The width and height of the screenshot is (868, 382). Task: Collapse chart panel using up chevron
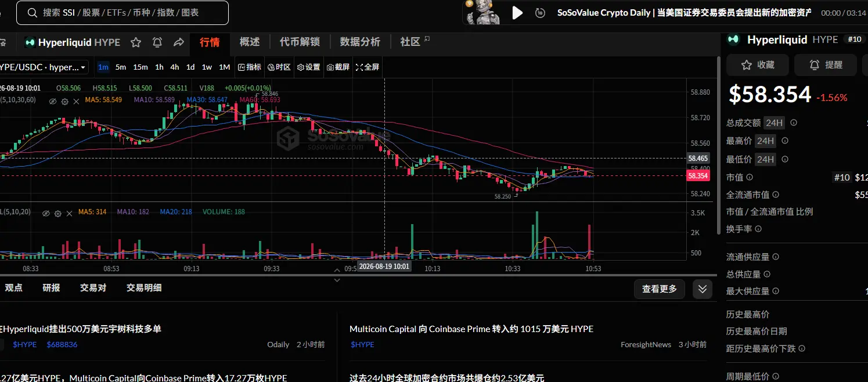(337, 269)
